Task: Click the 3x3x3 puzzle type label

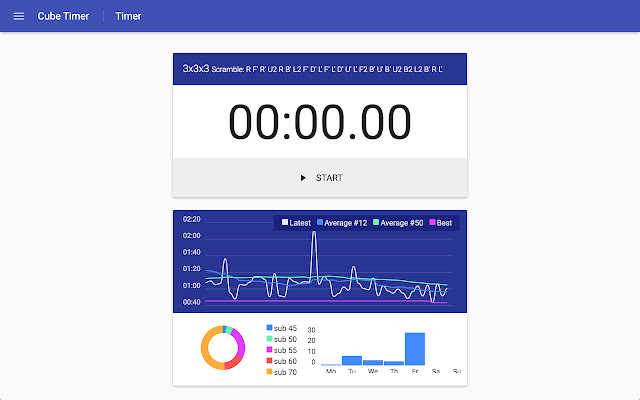Action: [196, 69]
